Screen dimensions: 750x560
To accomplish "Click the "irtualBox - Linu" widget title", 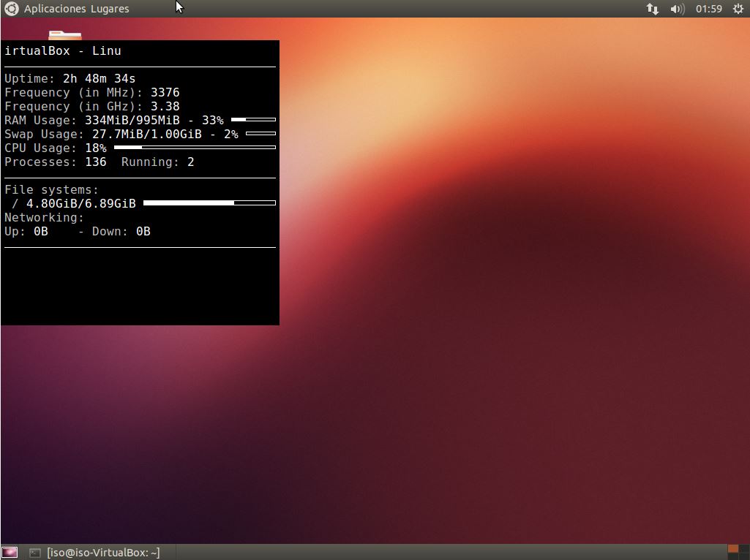I will [x=63, y=50].
